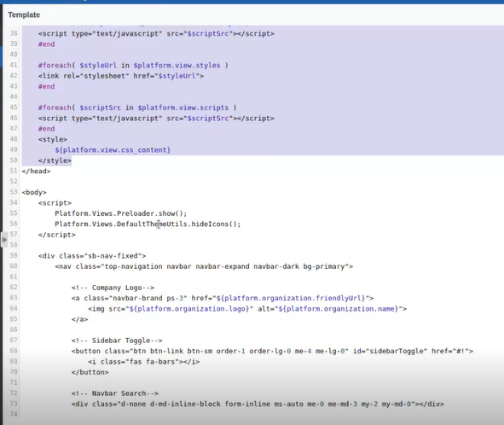Click the closing '</button>' on line 70
Viewport: 504px width, 425px height.
click(x=90, y=372)
